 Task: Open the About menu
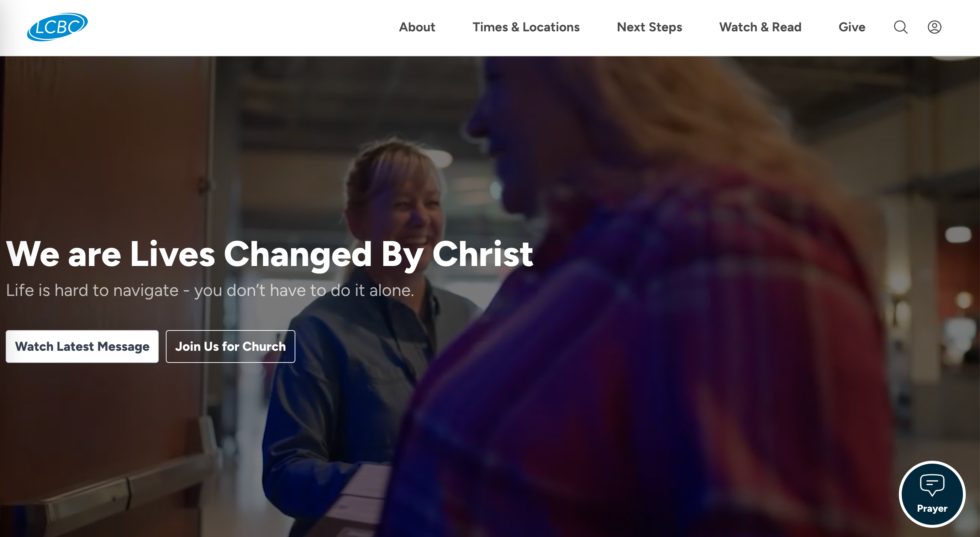pos(417,27)
